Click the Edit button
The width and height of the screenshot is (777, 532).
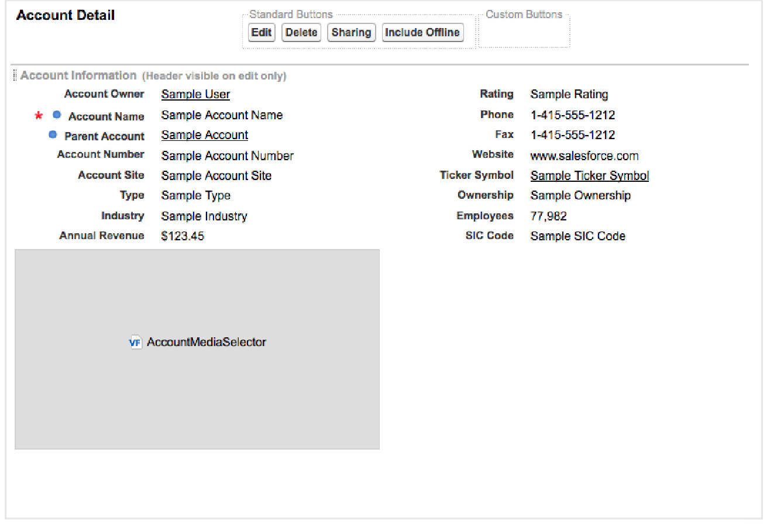261,33
